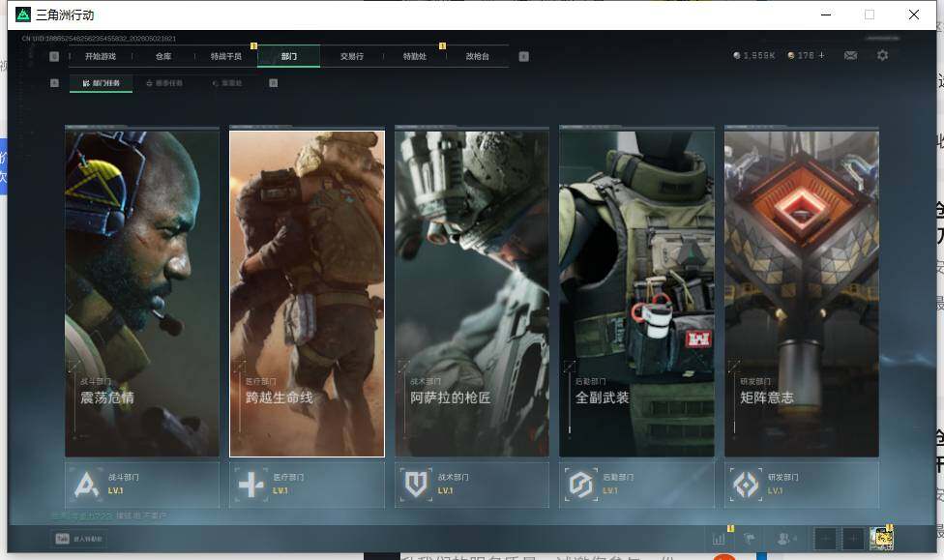The image size is (944, 560).
Task: Click the previous sub-tab key icon beside 部门任务
Action: (55, 83)
